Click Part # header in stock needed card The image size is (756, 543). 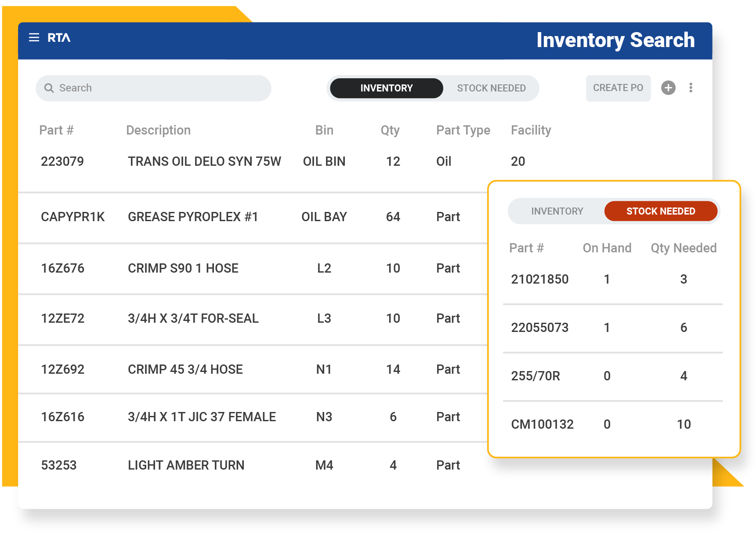coord(526,248)
